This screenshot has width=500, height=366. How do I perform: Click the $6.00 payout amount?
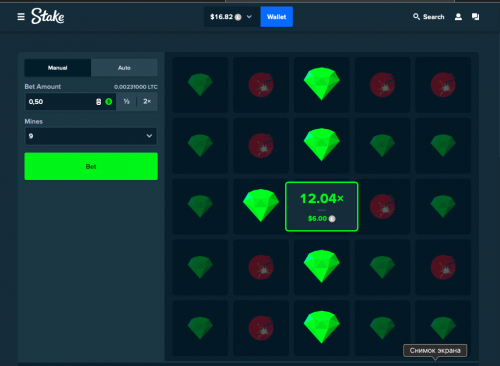tap(317, 219)
